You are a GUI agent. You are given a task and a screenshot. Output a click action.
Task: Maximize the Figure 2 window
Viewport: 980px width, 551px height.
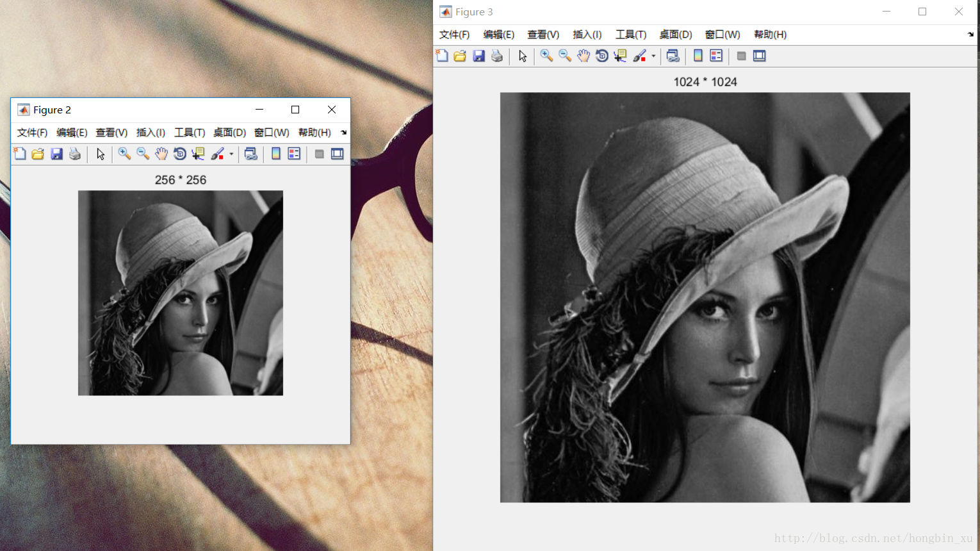[x=295, y=110]
